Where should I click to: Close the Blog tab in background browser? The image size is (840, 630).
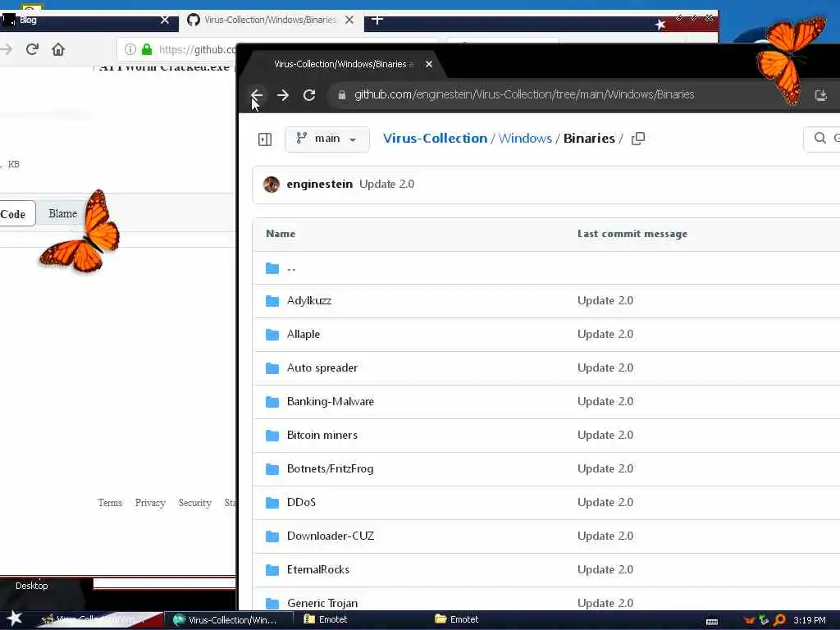coord(165,21)
